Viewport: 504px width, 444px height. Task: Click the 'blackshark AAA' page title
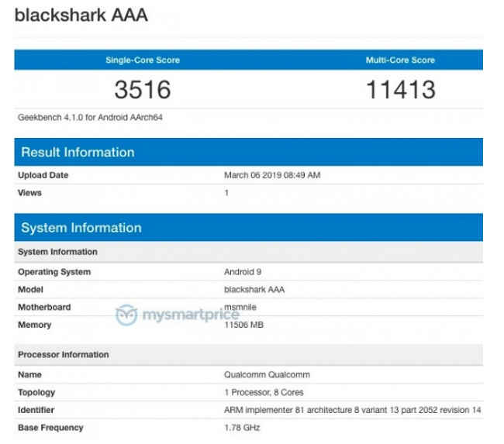coord(81,15)
